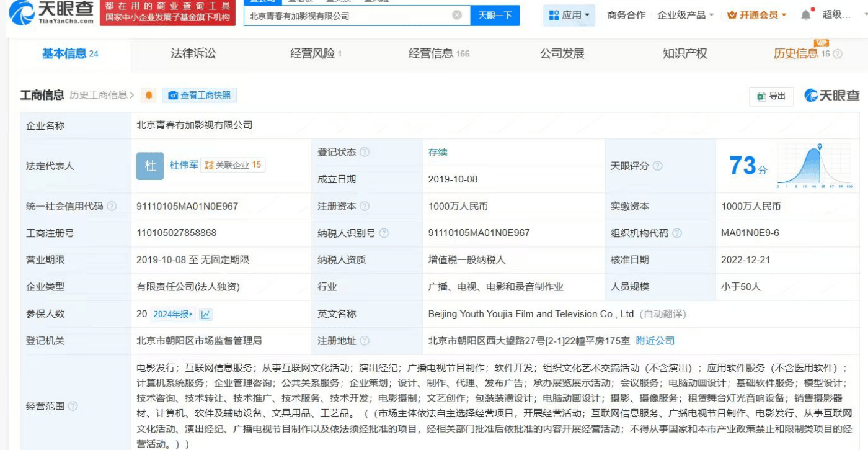Click the establishment date 2019-10-08

point(453,179)
